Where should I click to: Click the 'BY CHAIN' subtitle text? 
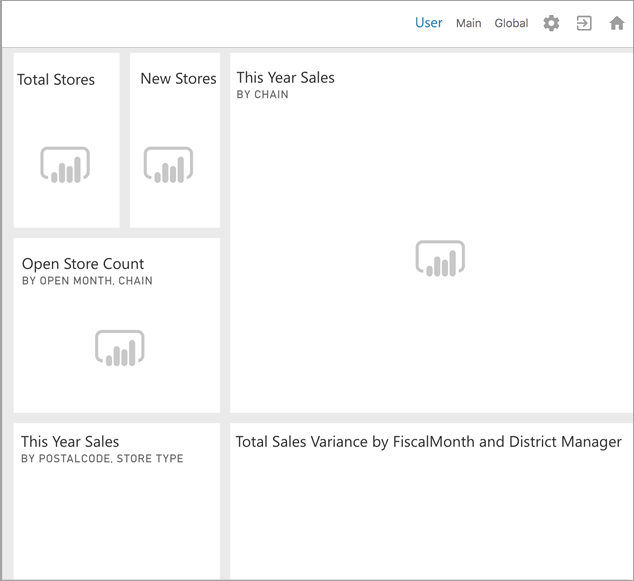tap(262, 95)
